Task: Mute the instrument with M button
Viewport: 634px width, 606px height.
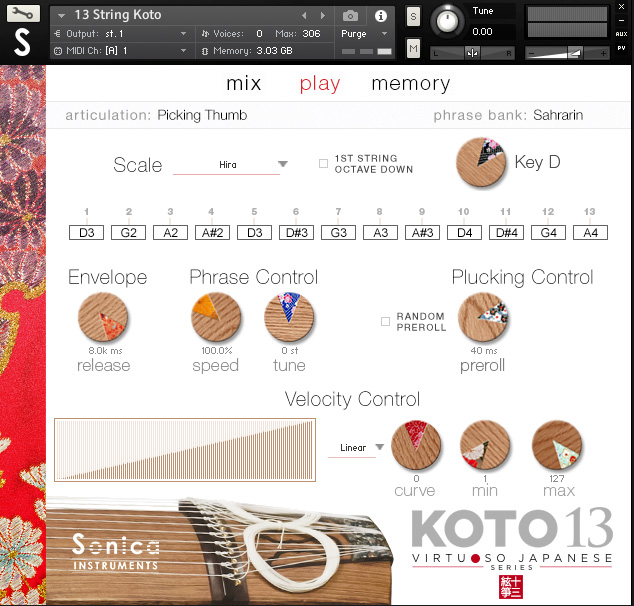Action: [414, 49]
